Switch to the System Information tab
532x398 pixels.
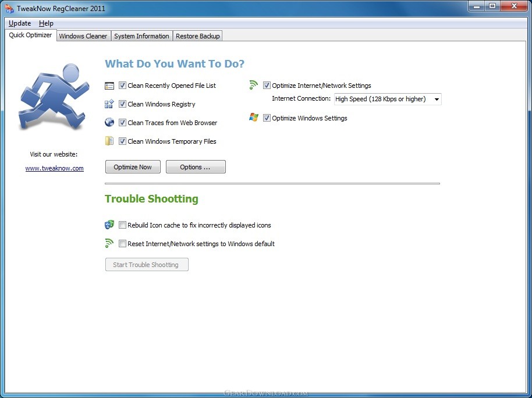(141, 36)
